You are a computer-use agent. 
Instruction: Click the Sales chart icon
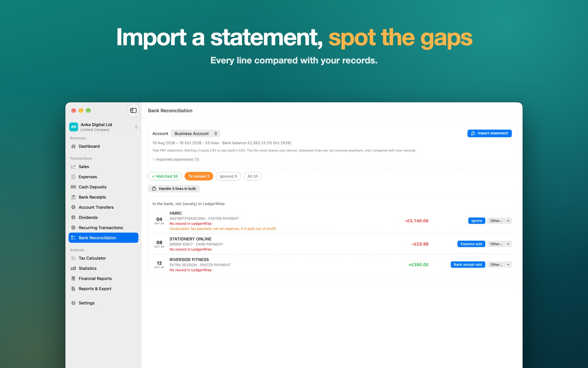tap(73, 167)
